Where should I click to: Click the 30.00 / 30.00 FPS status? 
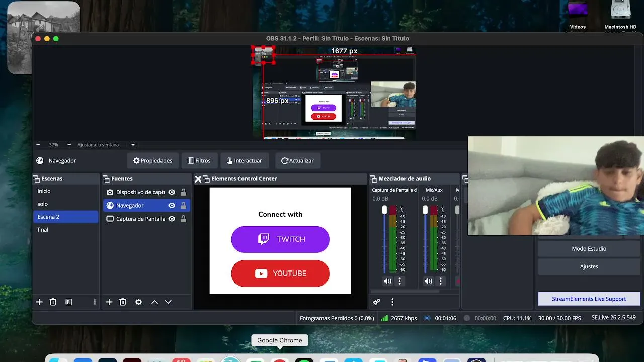559,318
